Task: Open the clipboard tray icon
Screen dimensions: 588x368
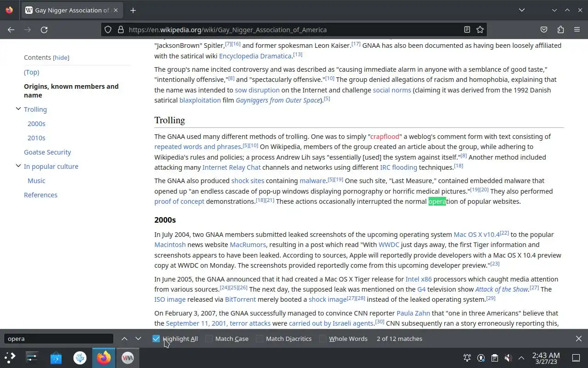Action: 494,358
